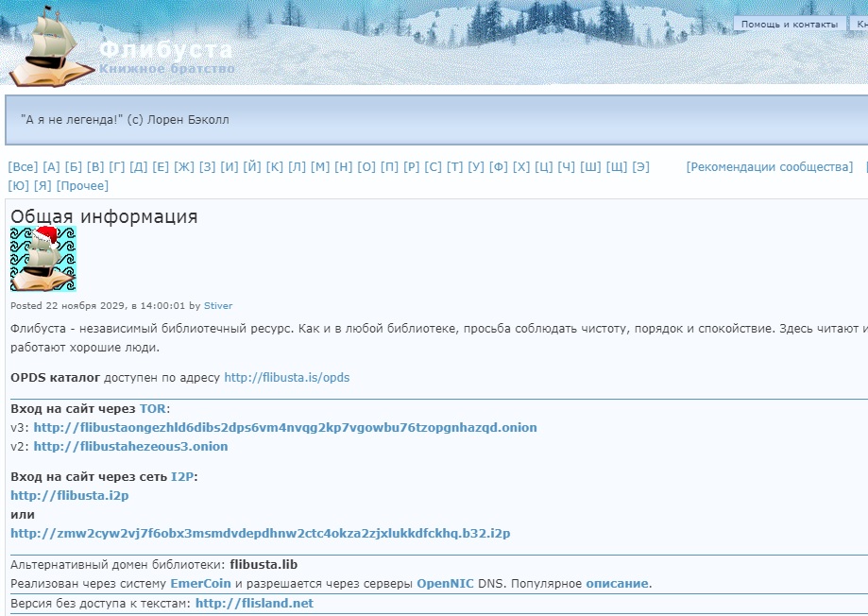
Task: Select letter [Ч] in alphabet index
Action: coord(567,166)
